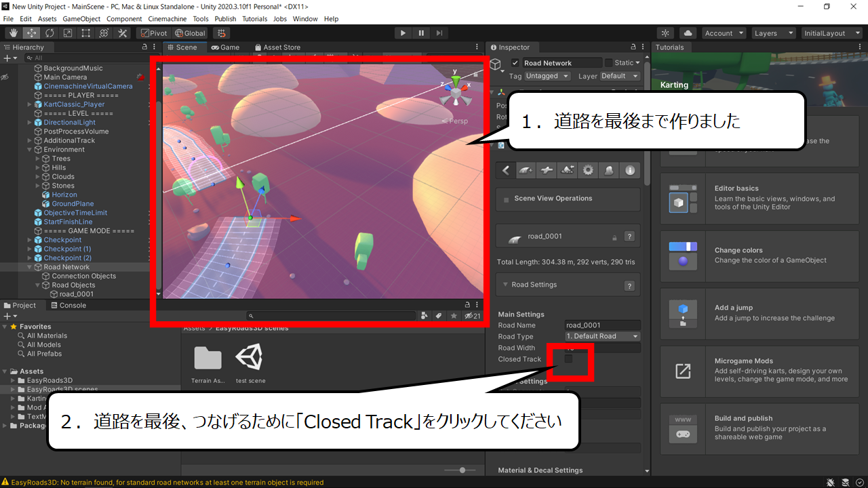Click the Pause button

[x=421, y=33]
